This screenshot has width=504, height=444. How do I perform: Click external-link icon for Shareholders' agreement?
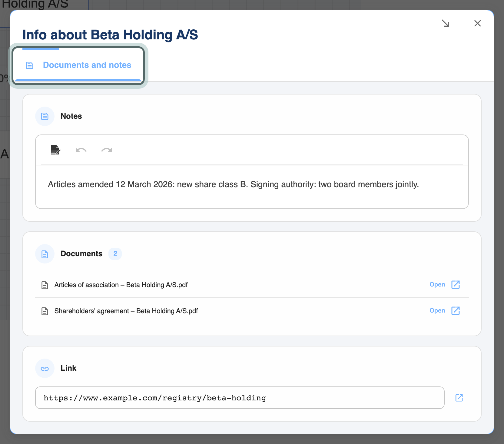[456, 311]
